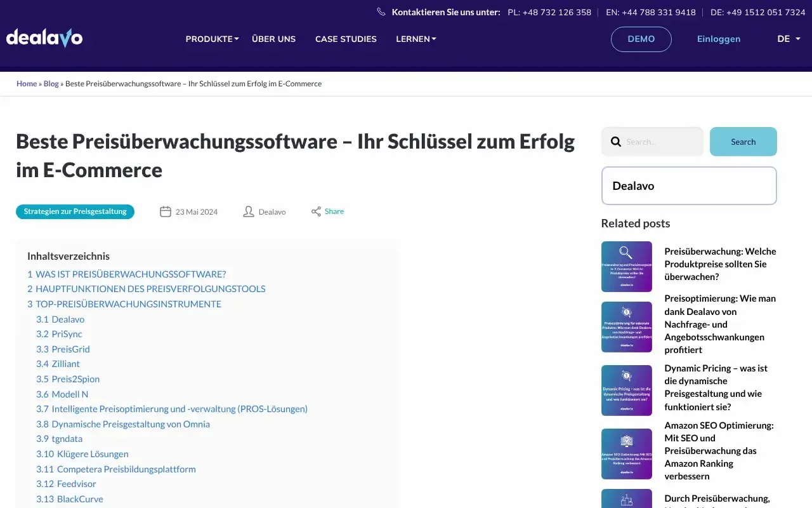This screenshot has height=508, width=812.
Task: Click the DEMO button in the navigation
Action: [x=641, y=39]
